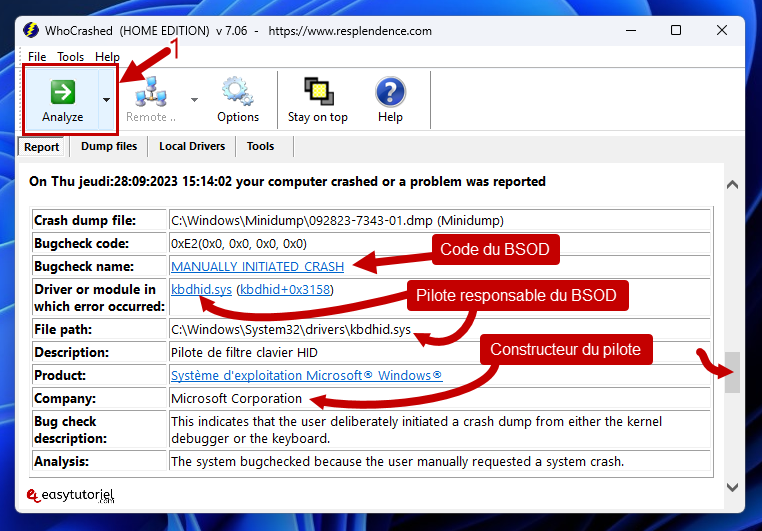Screen dimensions: 762x531
Task: Click the bugcheck code value 0xE2
Action: click(x=239, y=243)
